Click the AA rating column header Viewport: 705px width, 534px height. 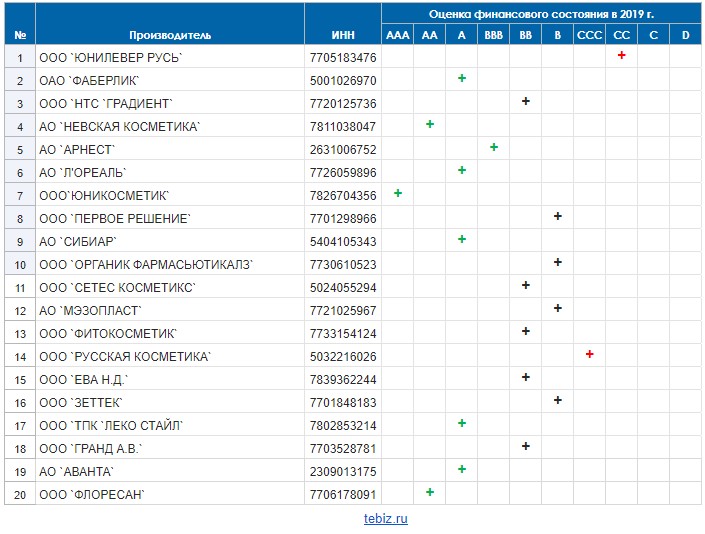coord(430,35)
